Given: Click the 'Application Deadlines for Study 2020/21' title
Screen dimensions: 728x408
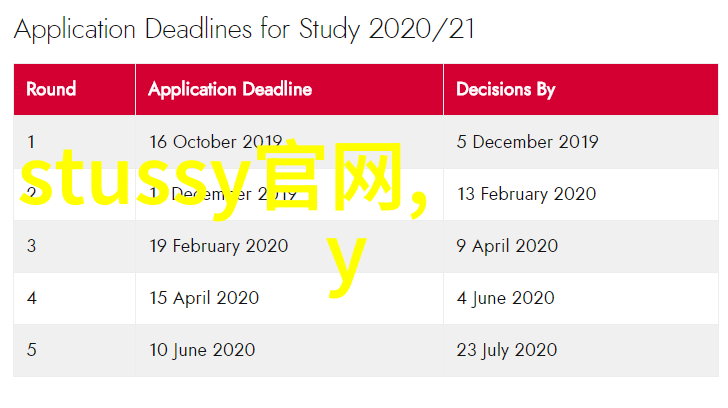Looking at the screenshot, I should click(x=244, y=30).
